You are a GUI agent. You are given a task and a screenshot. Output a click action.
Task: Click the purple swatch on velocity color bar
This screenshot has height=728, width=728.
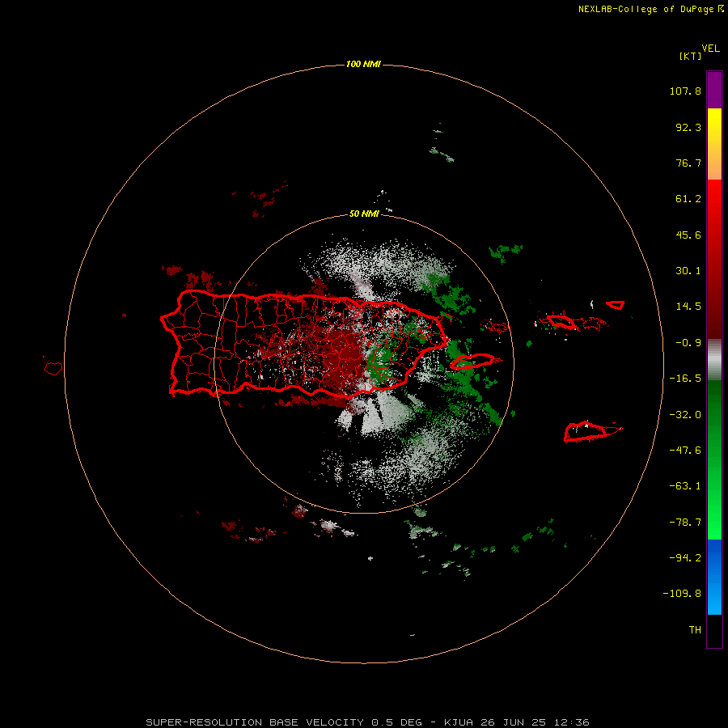point(714,90)
